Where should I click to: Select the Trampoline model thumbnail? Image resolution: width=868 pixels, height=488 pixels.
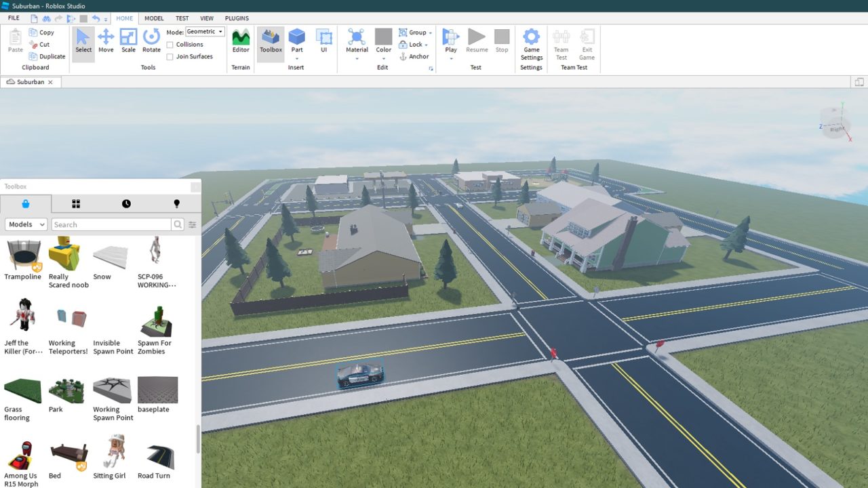click(x=23, y=255)
